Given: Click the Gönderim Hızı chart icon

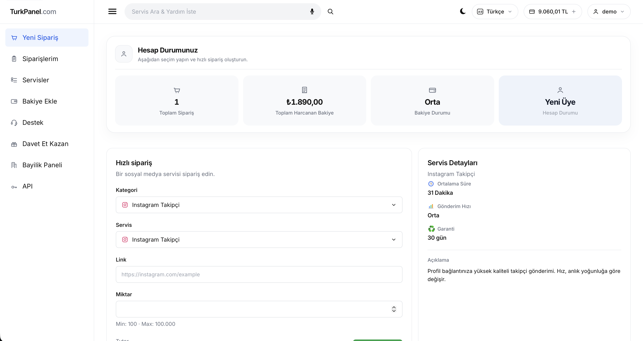Looking at the screenshot, I should (431, 206).
